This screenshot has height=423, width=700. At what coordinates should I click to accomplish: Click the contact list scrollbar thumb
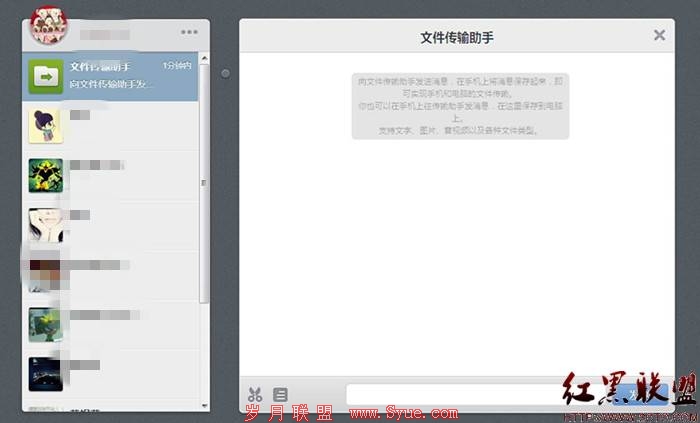pyautogui.click(x=204, y=183)
